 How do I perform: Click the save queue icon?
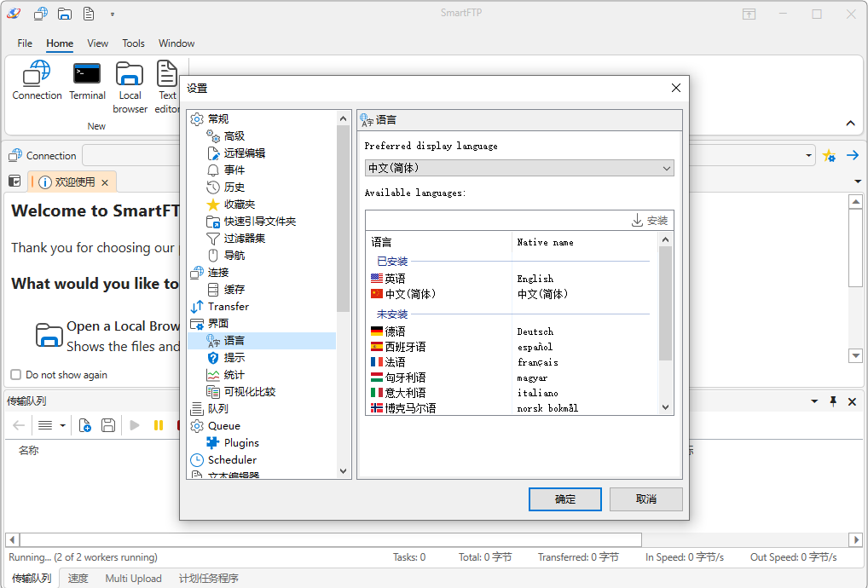pos(108,425)
